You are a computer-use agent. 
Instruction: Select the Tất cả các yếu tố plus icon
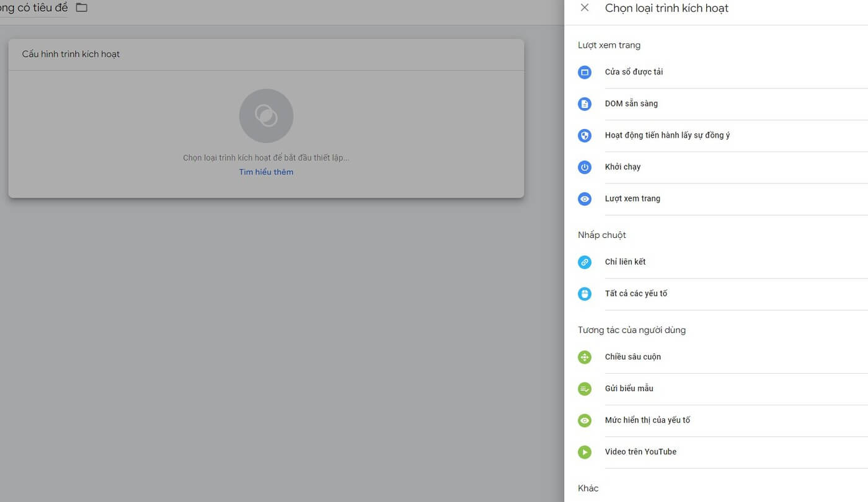(584, 293)
